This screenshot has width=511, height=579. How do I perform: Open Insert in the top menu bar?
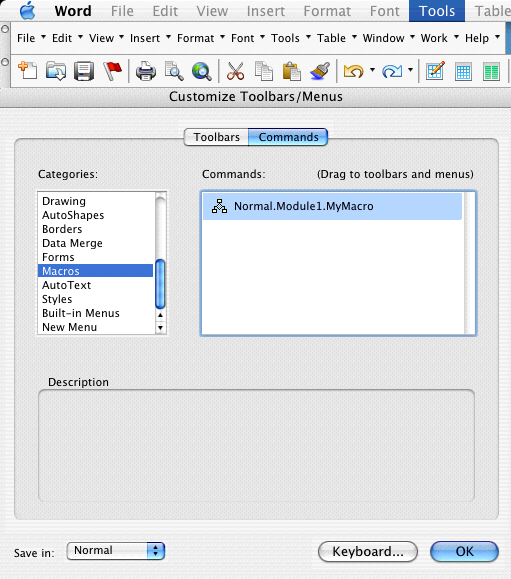266,11
